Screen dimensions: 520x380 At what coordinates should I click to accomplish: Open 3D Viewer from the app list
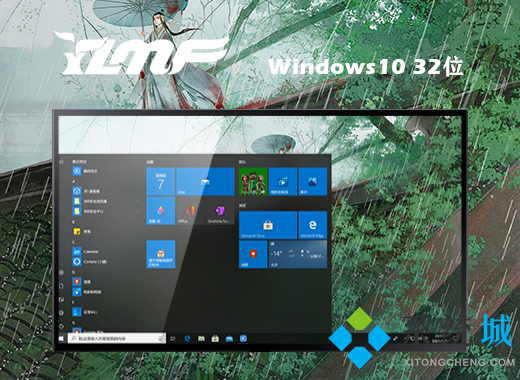[x=86, y=191]
